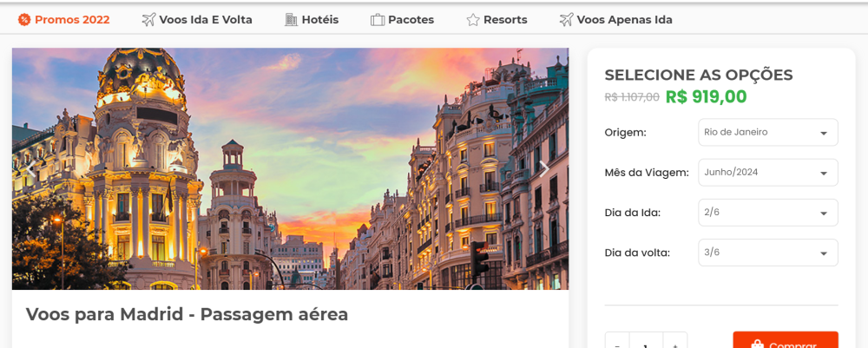Viewport: 868px width, 348px height.
Task: Expand the Dia da volta dropdown
Action: [767, 253]
